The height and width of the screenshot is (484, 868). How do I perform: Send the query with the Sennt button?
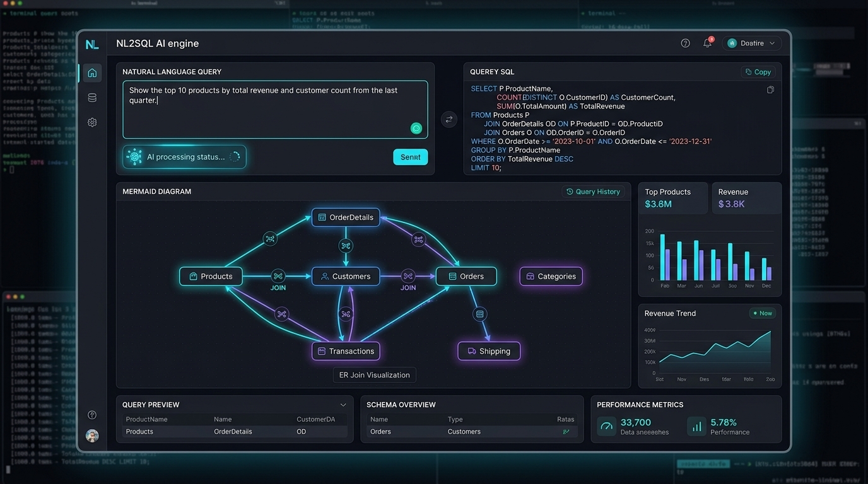tap(410, 157)
